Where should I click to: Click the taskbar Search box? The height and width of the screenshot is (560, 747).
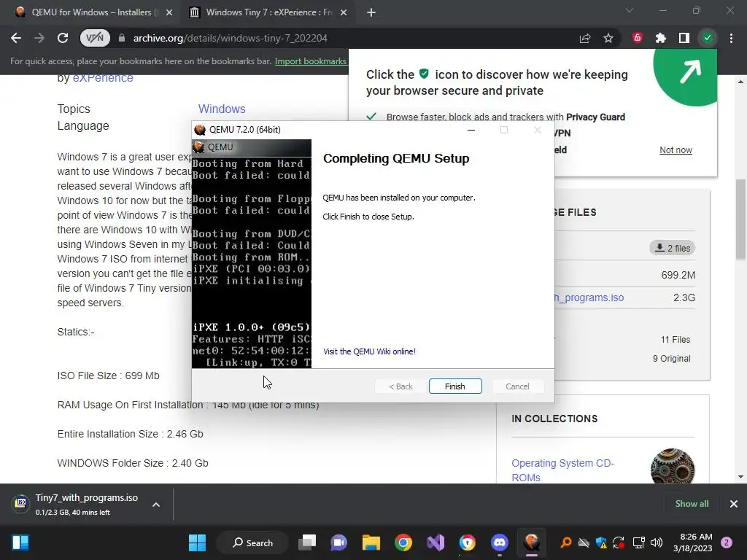(x=252, y=542)
